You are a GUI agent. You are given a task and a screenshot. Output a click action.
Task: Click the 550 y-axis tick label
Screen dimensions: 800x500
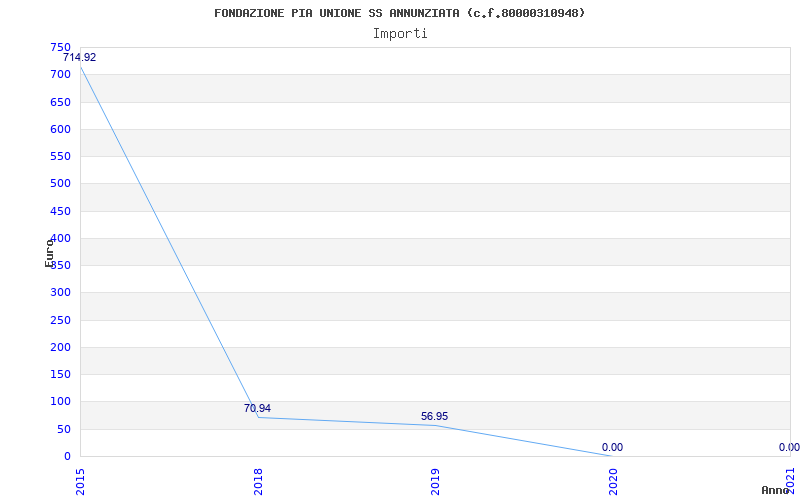60,157
